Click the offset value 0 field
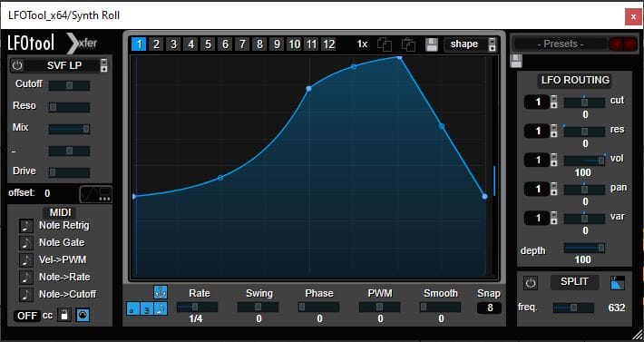644x342 pixels. click(x=47, y=193)
